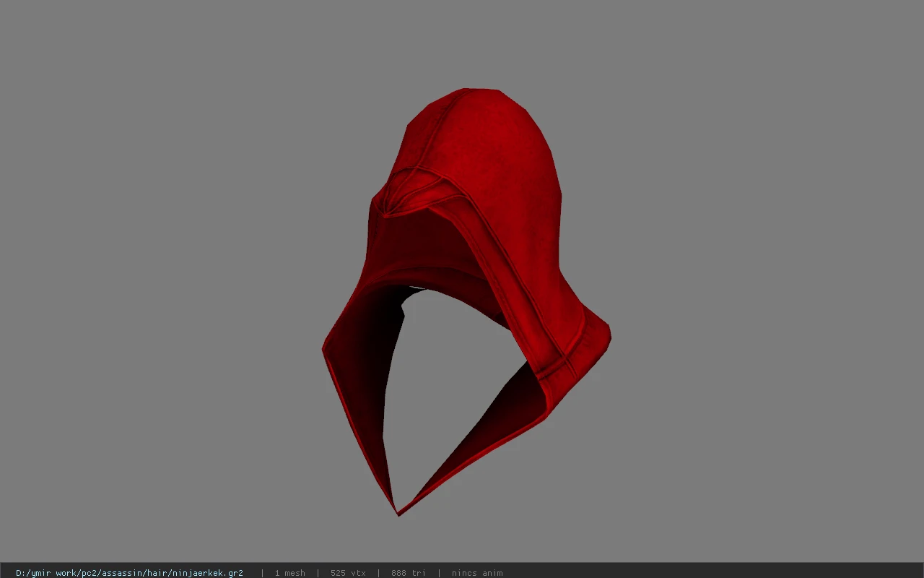Click the "525 vtx" vertex count
The height and width of the screenshot is (578, 924).
(x=348, y=573)
